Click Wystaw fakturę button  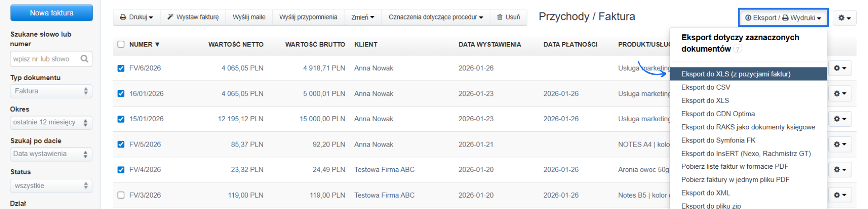pos(193,17)
